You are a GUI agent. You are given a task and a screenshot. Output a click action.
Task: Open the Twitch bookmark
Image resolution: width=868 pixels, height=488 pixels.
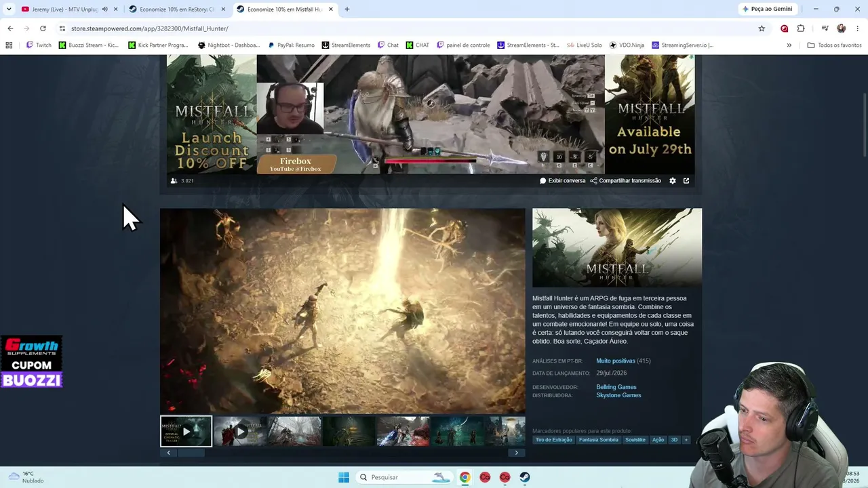click(x=39, y=45)
